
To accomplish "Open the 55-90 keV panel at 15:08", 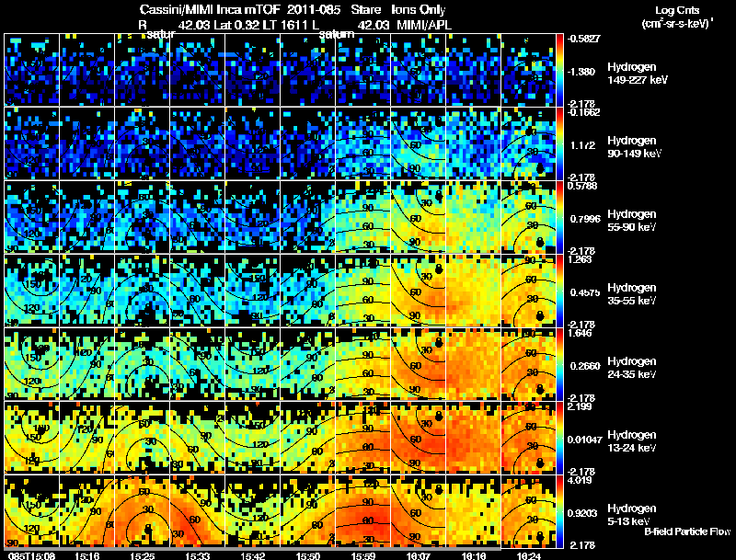I will [31, 217].
